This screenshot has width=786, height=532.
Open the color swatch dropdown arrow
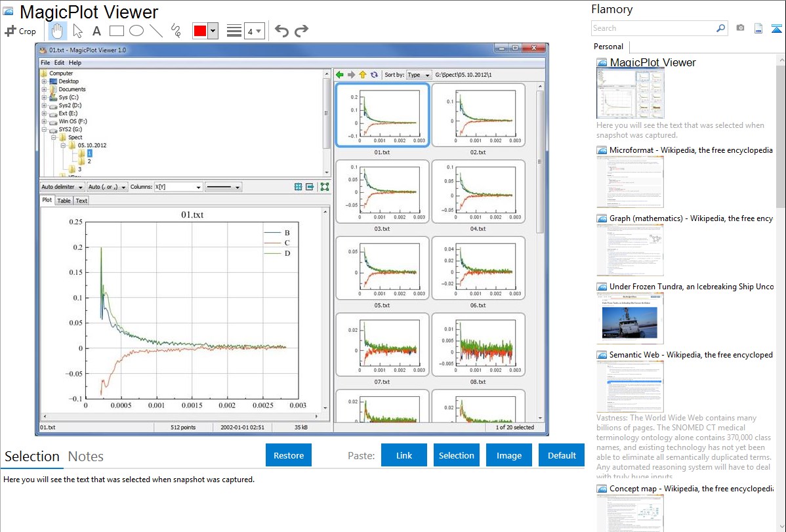213,31
